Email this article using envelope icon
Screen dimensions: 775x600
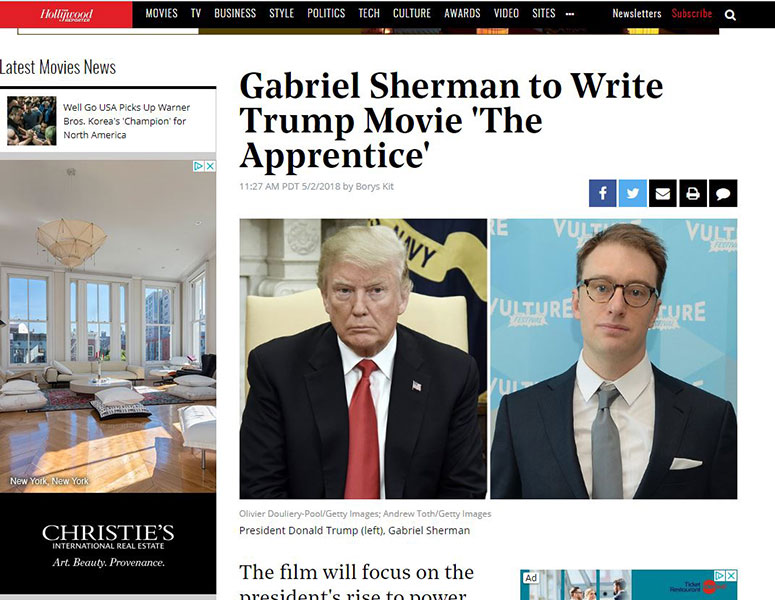click(663, 193)
